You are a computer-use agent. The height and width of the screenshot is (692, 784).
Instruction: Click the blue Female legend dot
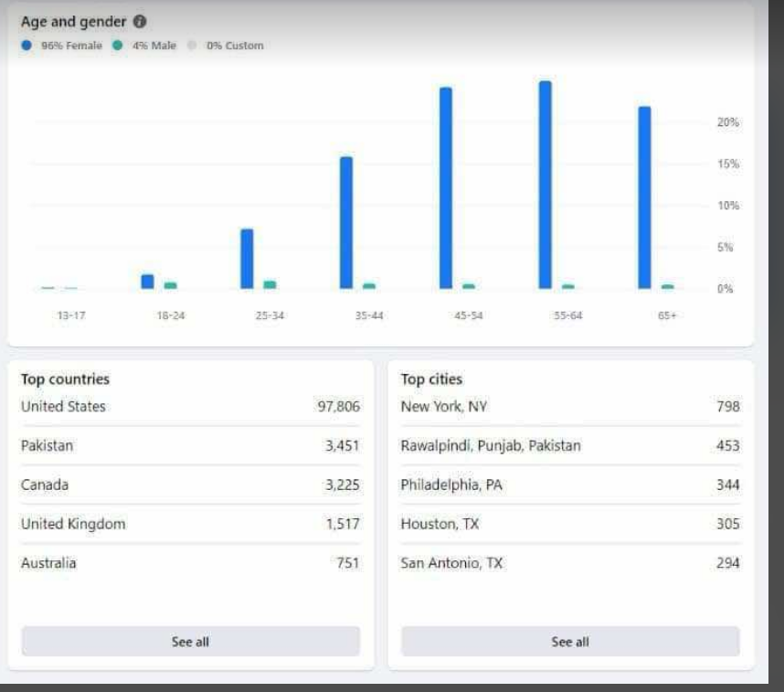point(26,46)
